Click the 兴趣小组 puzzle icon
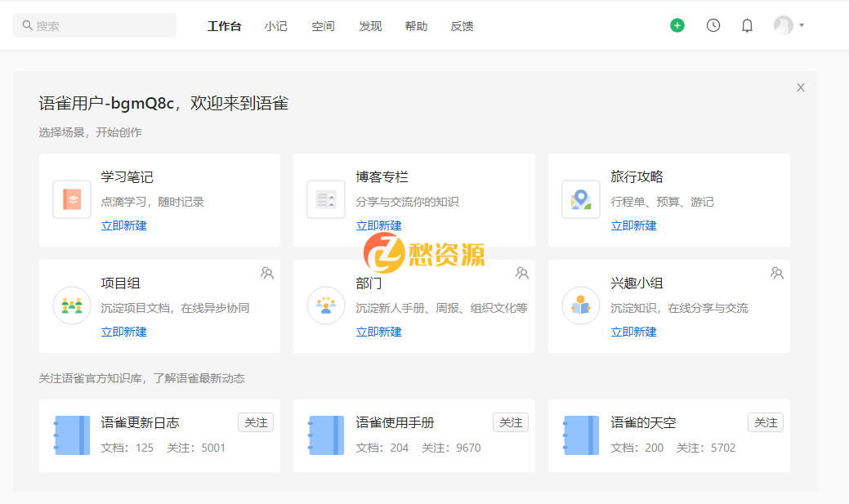 (x=581, y=305)
